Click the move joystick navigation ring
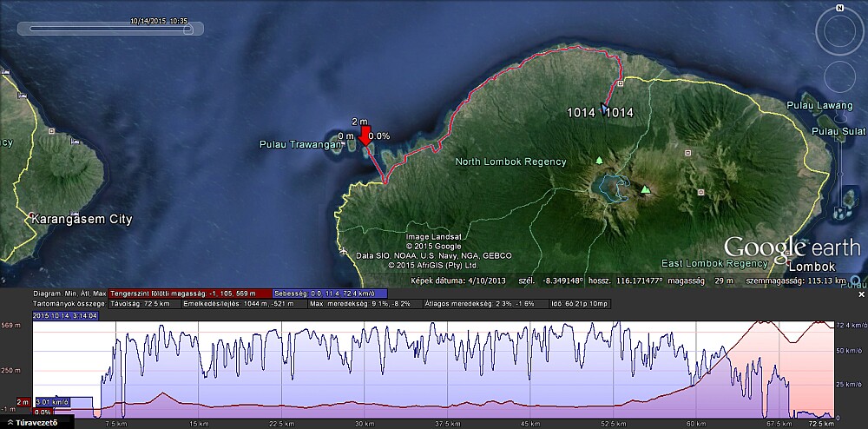This screenshot has width=868, height=429. [x=839, y=78]
